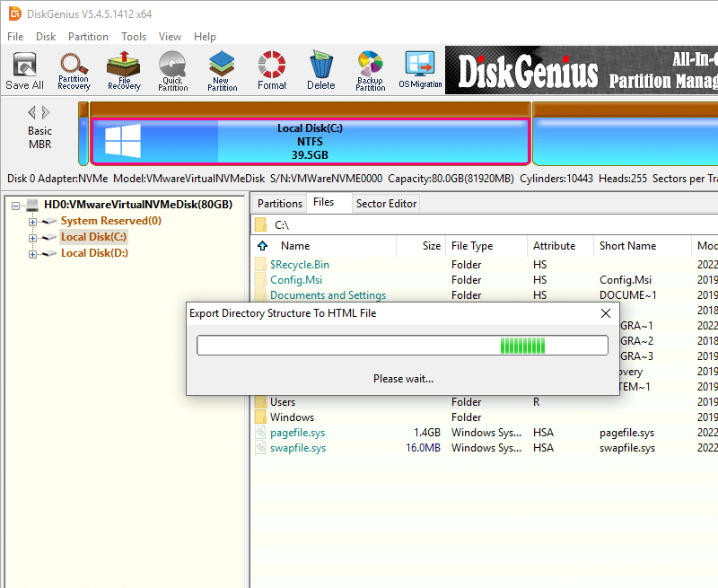The width and height of the screenshot is (718, 588).
Task: Sort files by the Short Name column
Action: tap(627, 246)
